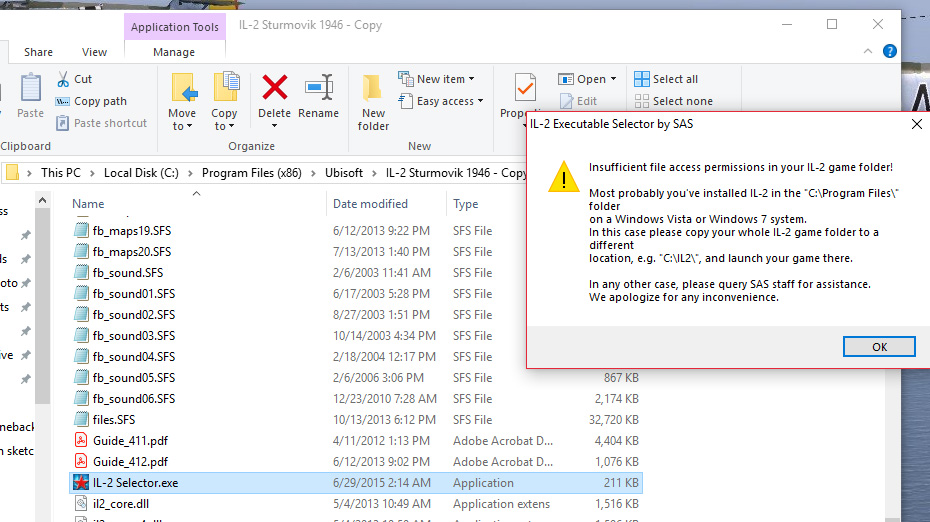
Task: Click the Guide_411.pdf PDF icon
Action: pos(81,440)
